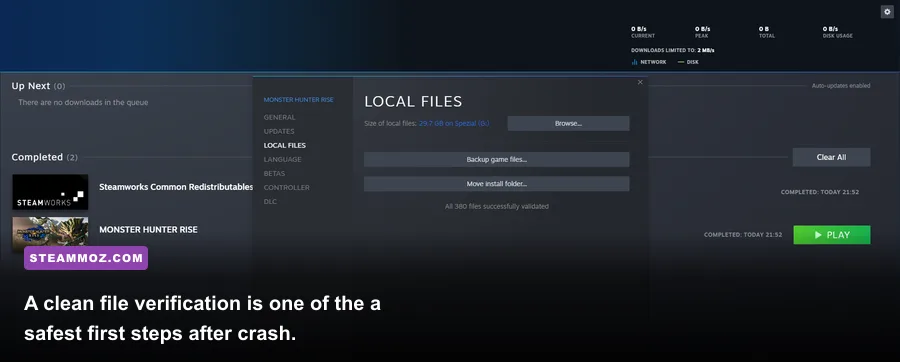The width and height of the screenshot is (900, 362).
Task: Click the Current download speed value
Action: point(639,29)
